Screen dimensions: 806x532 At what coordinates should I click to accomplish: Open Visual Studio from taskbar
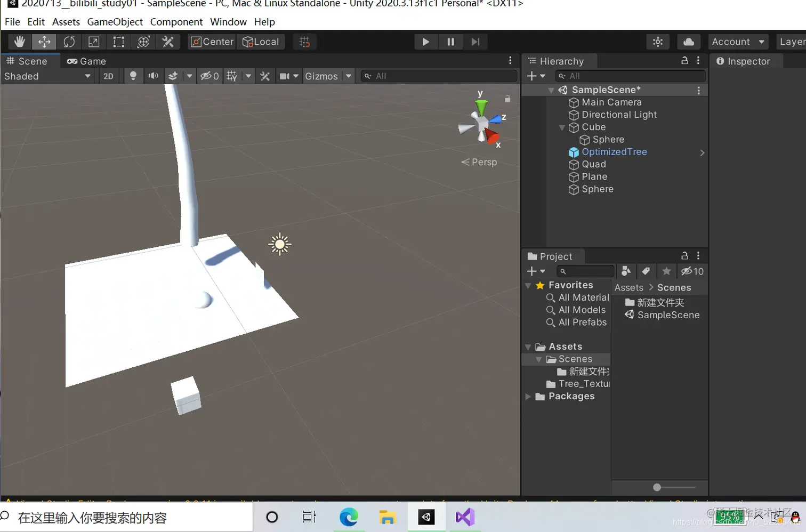pyautogui.click(x=465, y=517)
